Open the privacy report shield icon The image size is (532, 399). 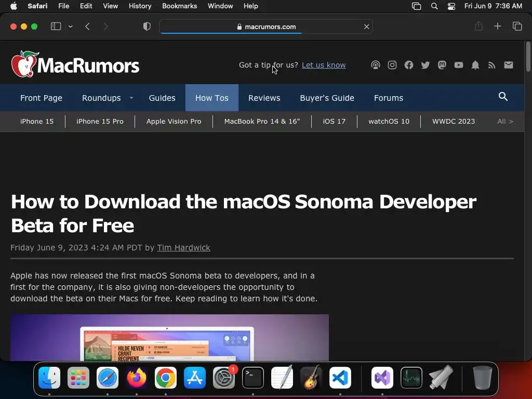click(147, 26)
